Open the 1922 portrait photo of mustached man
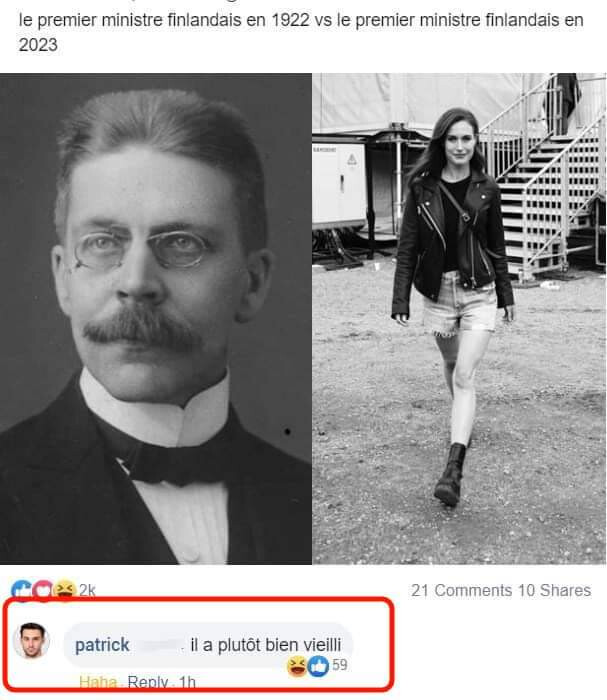Image resolution: width=607 pixels, height=700 pixels. click(x=156, y=319)
